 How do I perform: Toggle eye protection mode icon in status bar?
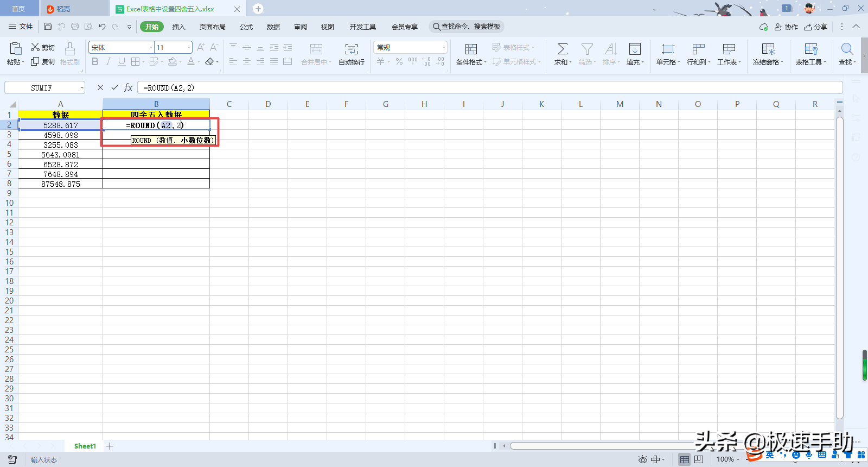(x=643, y=459)
